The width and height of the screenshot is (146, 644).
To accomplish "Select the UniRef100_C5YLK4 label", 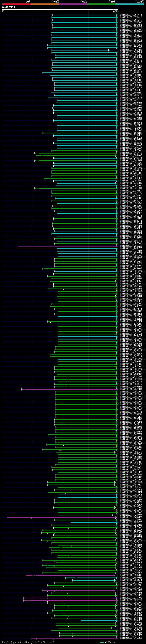I will (131, 321).
